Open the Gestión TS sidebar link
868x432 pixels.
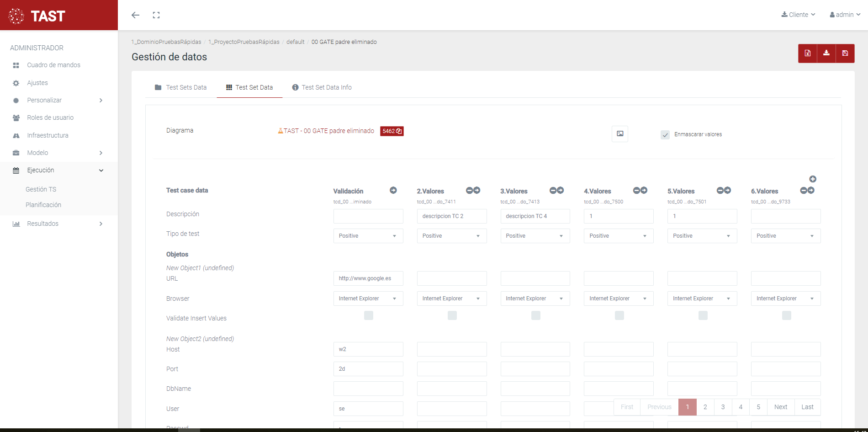[x=41, y=189]
